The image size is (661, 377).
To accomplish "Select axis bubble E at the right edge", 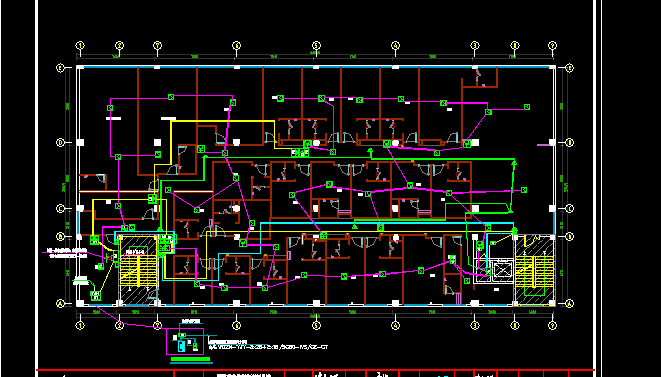I will coord(570,67).
